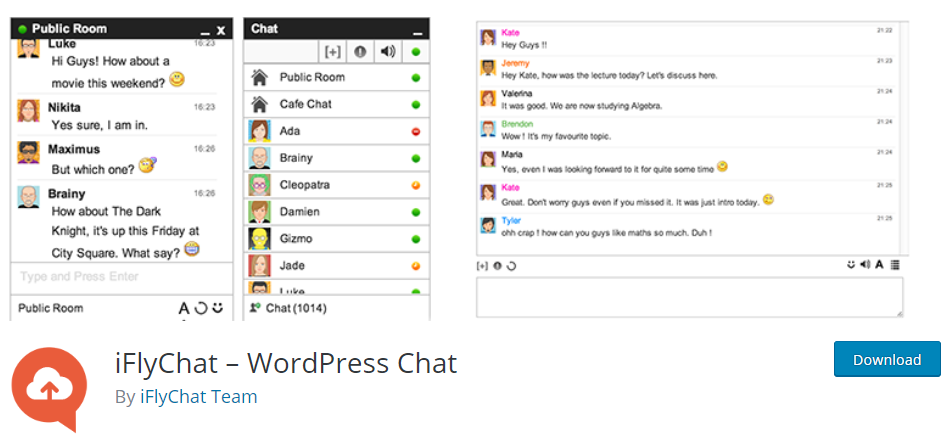Click the Tyler username in the embedded chat
This screenshot has width=945, height=448.
pos(511,221)
